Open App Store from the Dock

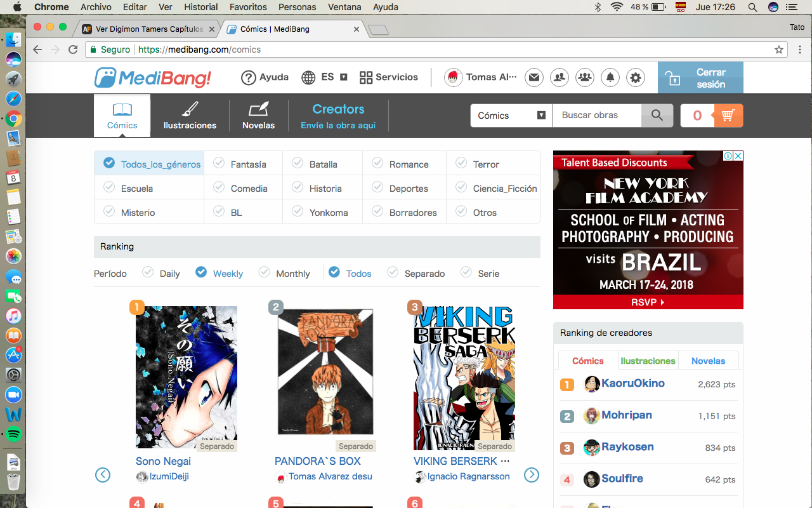coord(13,355)
